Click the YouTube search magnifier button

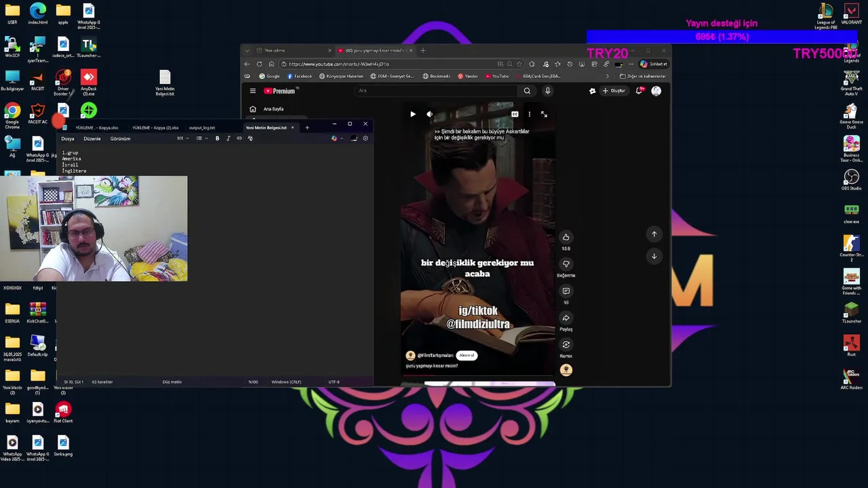pyautogui.click(x=527, y=91)
